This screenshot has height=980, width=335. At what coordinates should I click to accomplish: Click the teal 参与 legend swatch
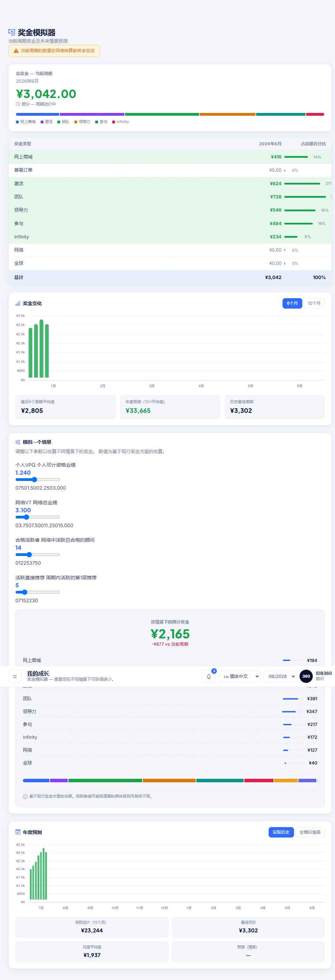coord(97,122)
